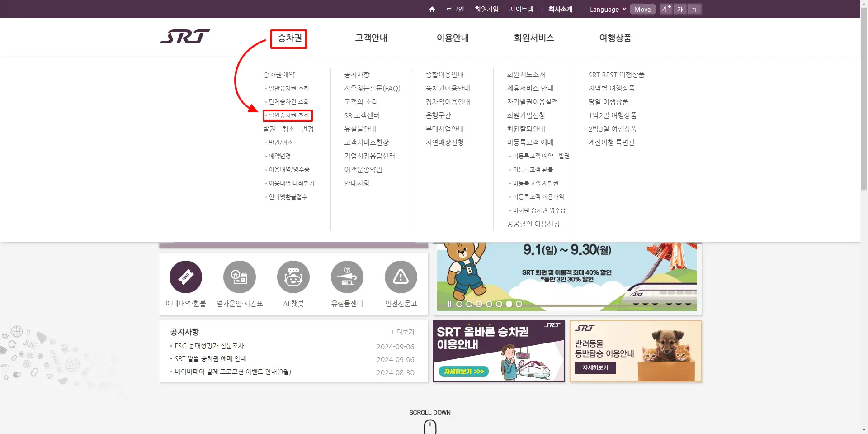868x434 pixels.
Task: Select the sixth active banner slide dot
Action: (x=509, y=304)
